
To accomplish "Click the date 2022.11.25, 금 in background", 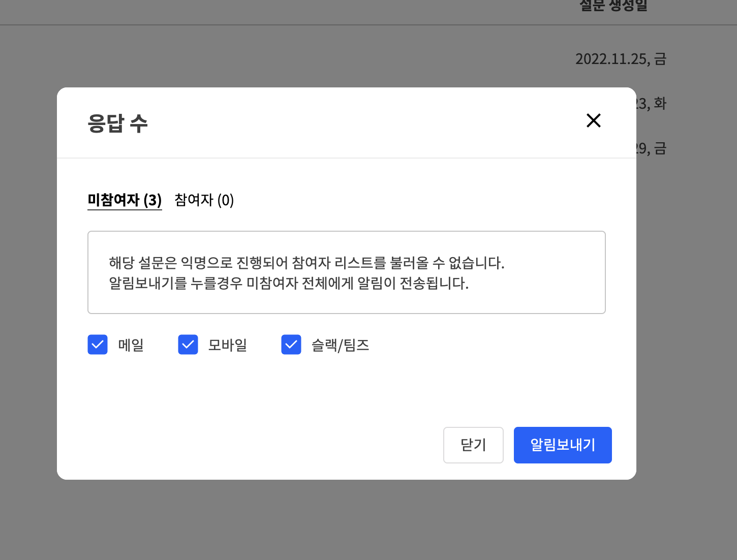I will point(621,59).
